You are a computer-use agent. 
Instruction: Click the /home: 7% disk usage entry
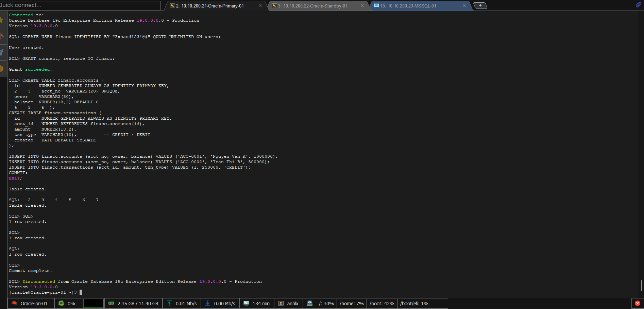point(352,304)
